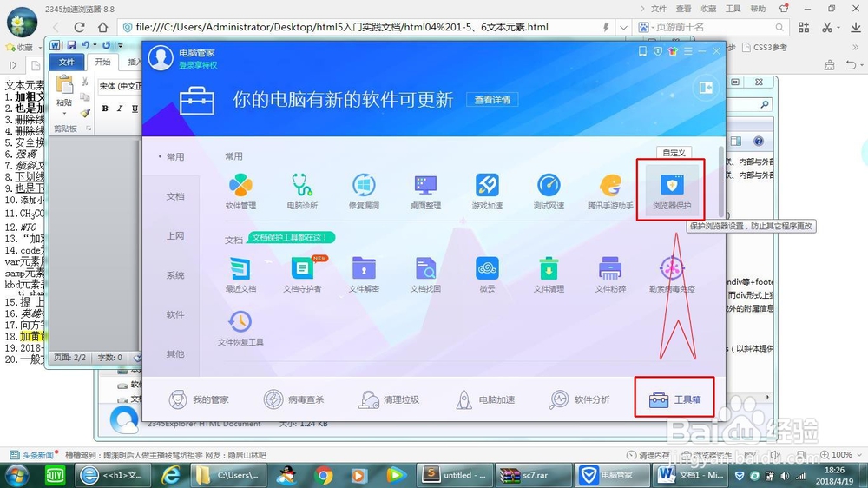Select the 软件 sidebar category
This screenshot has width=868, height=488.
pos(175,314)
